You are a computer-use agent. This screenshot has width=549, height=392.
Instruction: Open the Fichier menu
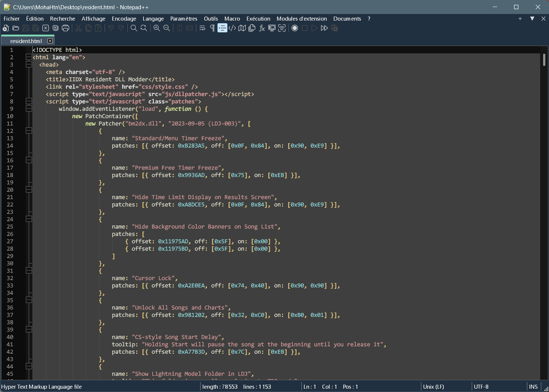(11, 19)
